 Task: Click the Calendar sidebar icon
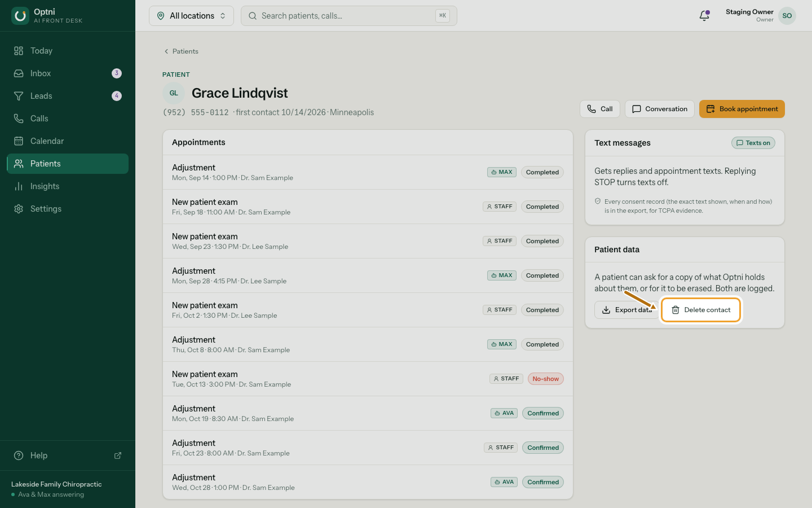point(19,141)
